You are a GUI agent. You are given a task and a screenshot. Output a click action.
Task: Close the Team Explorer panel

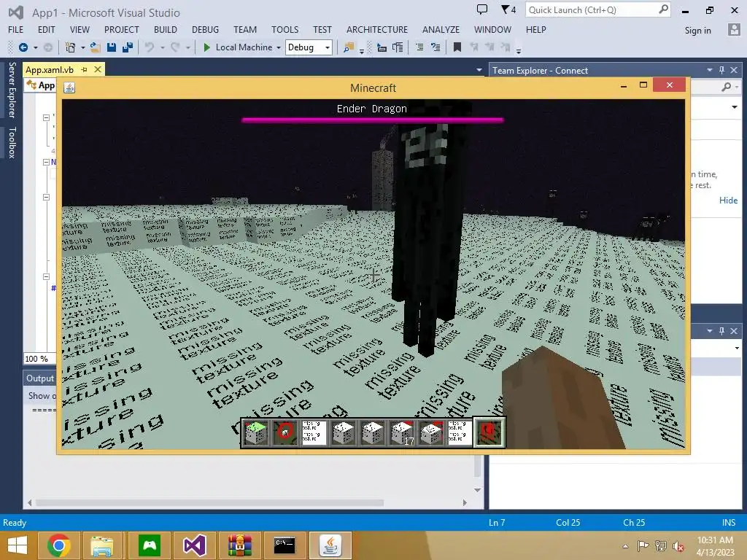click(x=734, y=70)
